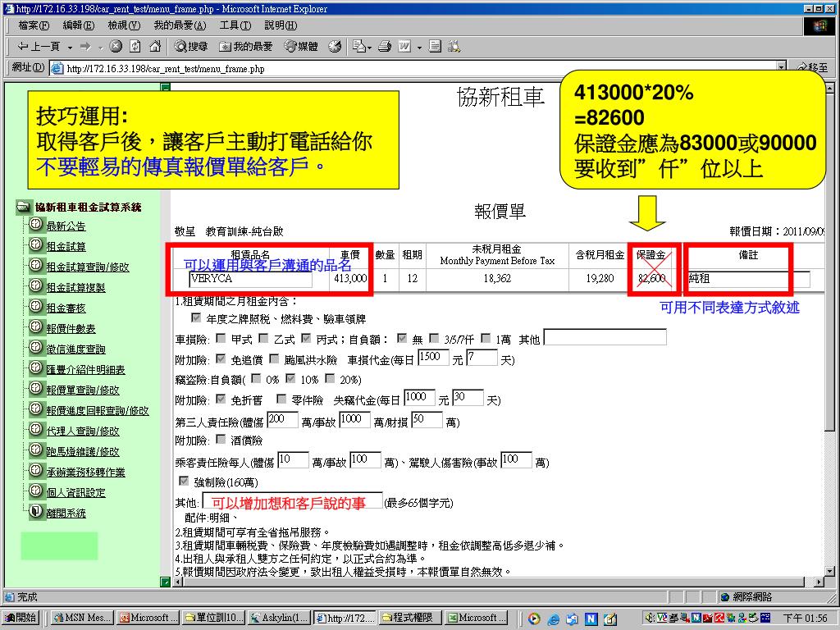Expand the address bar URL dropdown

782,67
